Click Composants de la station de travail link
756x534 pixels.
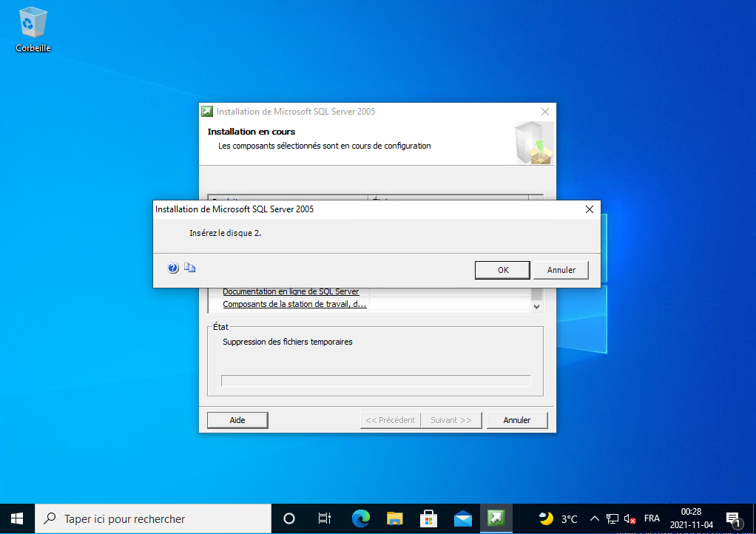tap(294, 304)
